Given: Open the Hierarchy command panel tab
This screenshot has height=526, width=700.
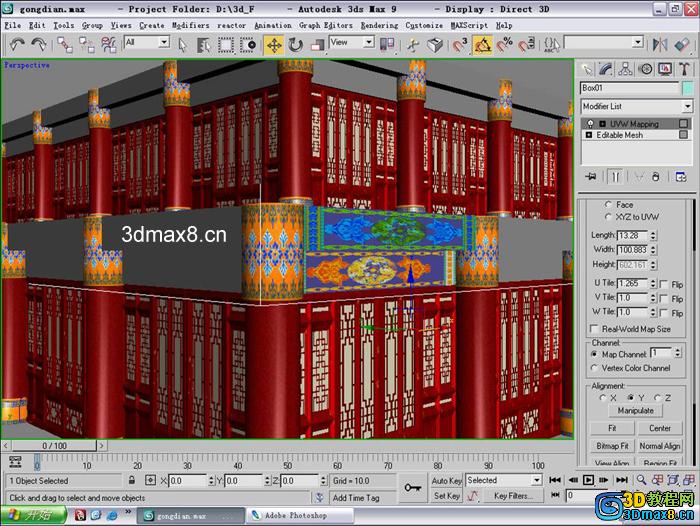Looking at the screenshot, I should coord(625,69).
